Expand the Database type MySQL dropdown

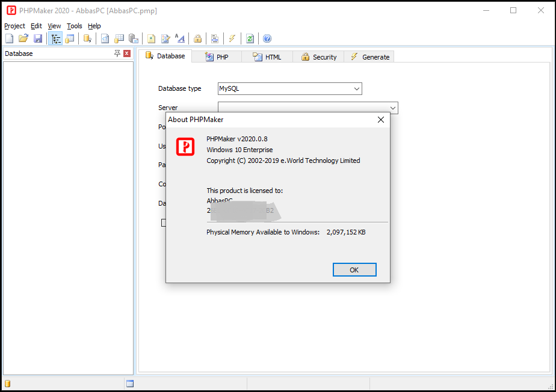pos(357,88)
